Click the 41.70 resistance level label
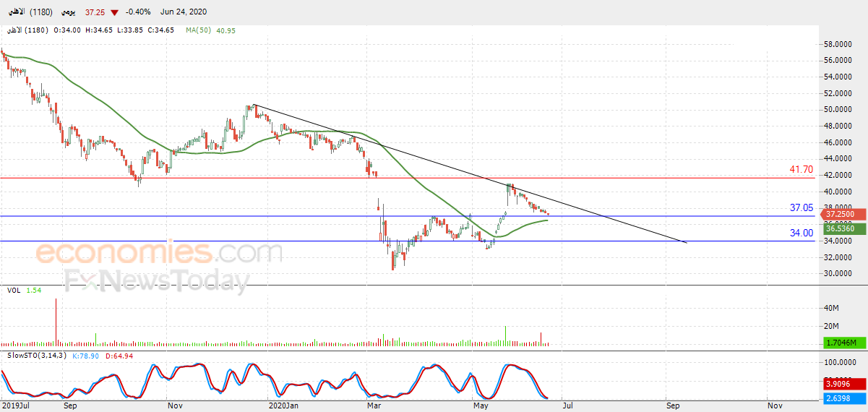This screenshot has width=868, height=412. click(801, 169)
